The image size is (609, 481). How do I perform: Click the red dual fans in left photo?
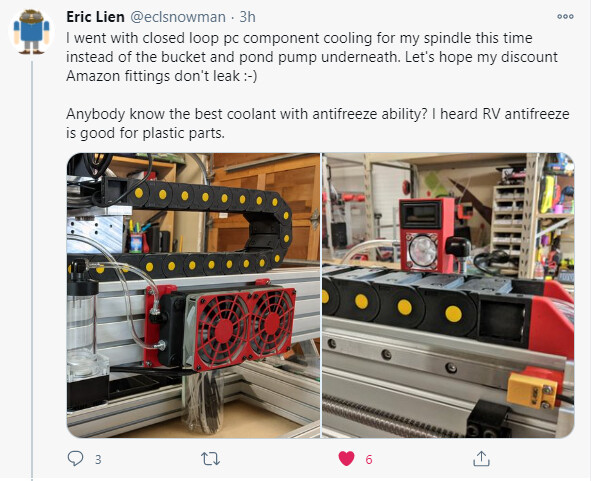243,326
